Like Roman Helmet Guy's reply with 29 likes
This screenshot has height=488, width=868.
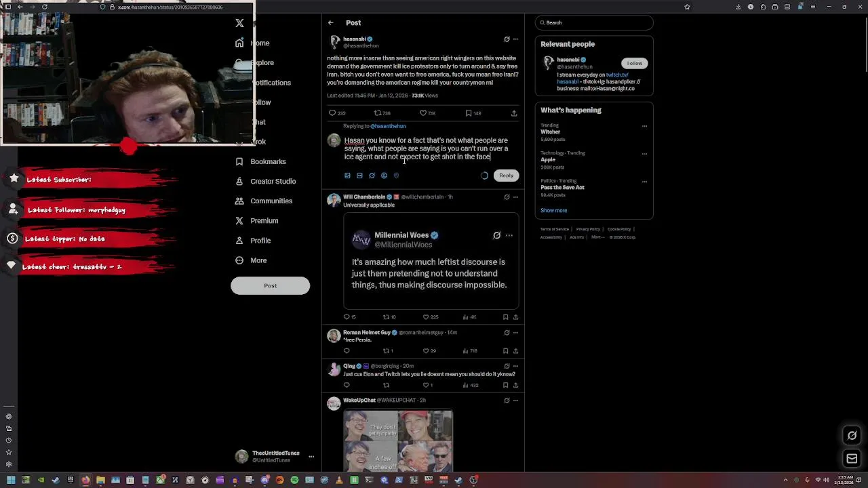pos(429,351)
